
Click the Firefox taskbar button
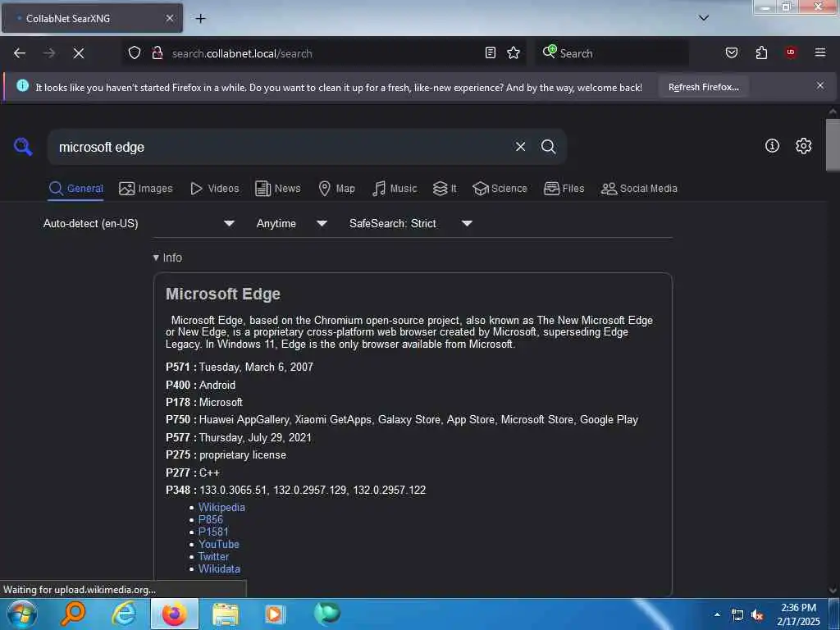click(175, 614)
